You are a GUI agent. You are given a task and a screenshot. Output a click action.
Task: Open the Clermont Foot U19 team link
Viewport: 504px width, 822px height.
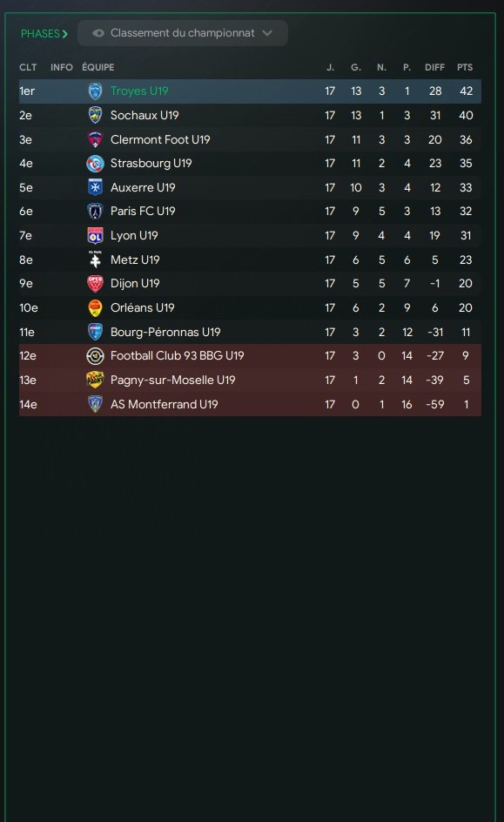[x=160, y=139]
